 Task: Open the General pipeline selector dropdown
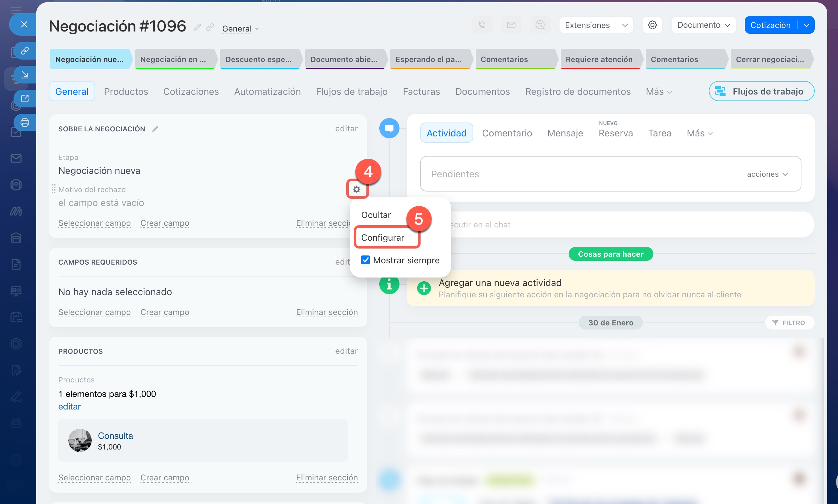click(240, 29)
